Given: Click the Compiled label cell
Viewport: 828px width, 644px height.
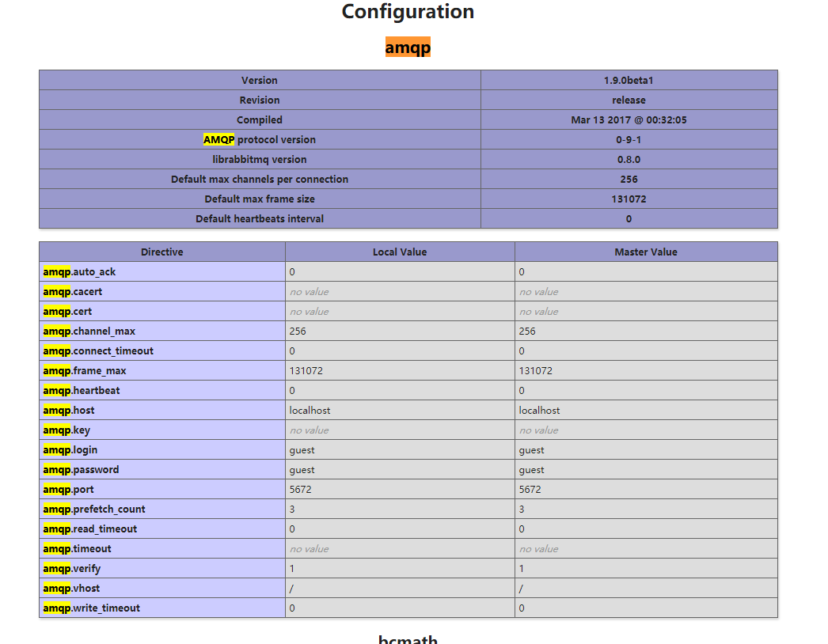Looking at the screenshot, I should click(x=260, y=119).
